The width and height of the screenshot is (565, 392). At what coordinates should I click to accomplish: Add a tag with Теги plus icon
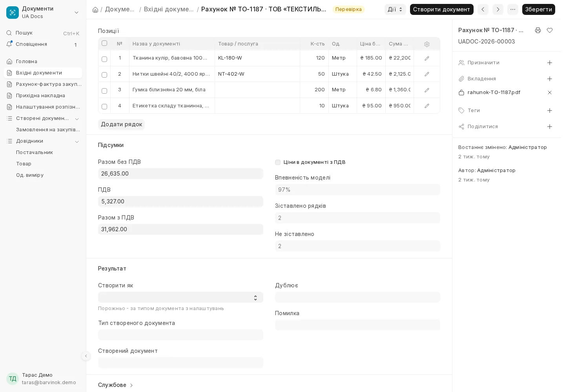[550, 111]
